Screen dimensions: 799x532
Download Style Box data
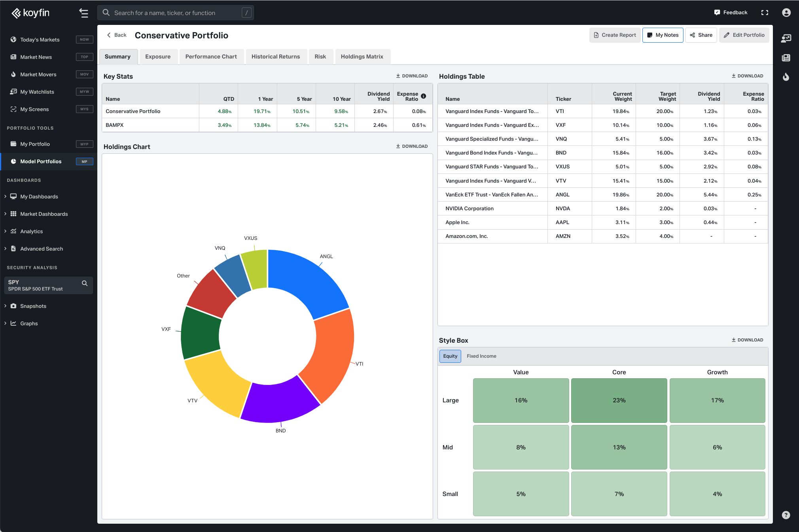[x=747, y=340]
